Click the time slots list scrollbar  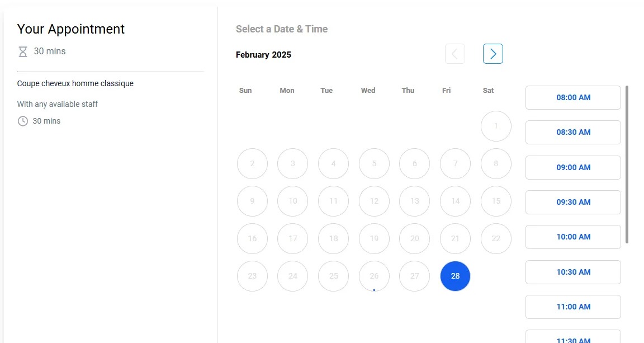click(627, 165)
